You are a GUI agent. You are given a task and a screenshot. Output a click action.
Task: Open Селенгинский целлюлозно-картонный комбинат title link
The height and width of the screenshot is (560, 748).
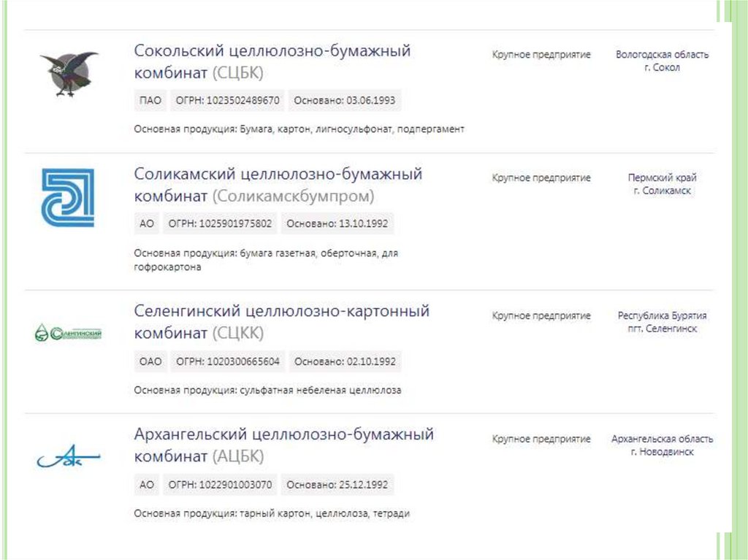click(x=281, y=321)
